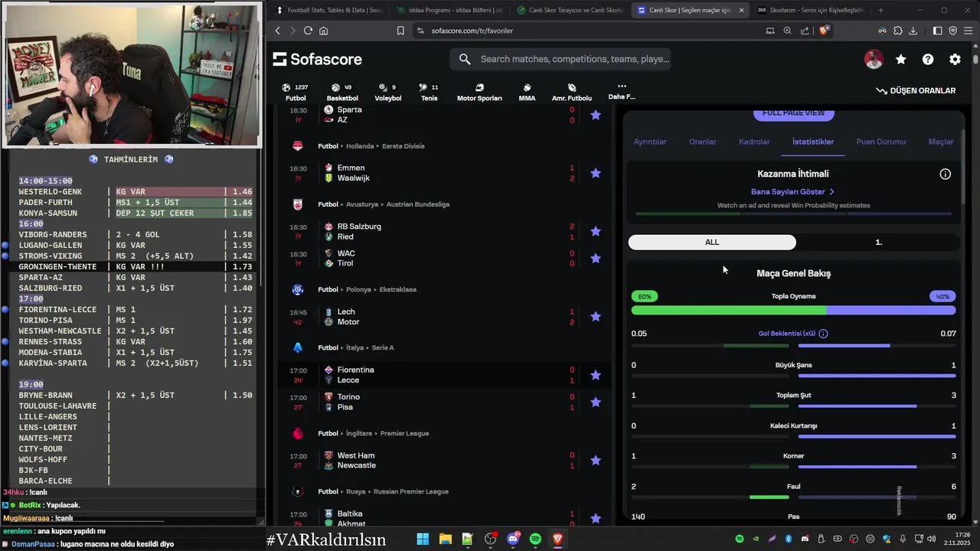Screen dimensions: 980x551
Task: Open the user profile avatar
Action: [874, 60]
